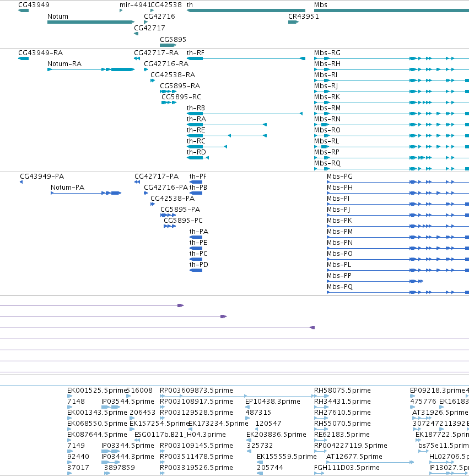The width and height of the screenshot is (469, 476).
Task: Click the CG5895-RC transcript label
Action: pos(181,97)
